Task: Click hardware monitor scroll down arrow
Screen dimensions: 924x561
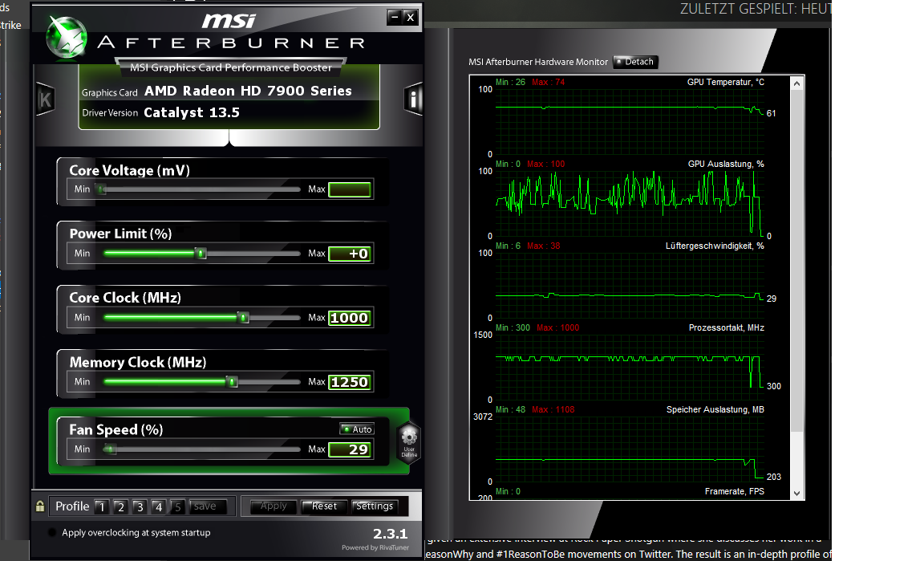Action: [796, 494]
